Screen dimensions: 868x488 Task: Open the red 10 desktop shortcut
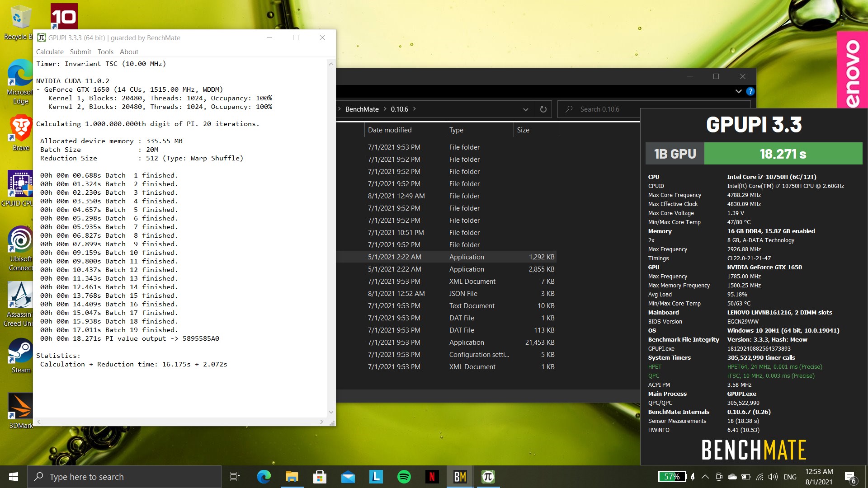tap(64, 16)
